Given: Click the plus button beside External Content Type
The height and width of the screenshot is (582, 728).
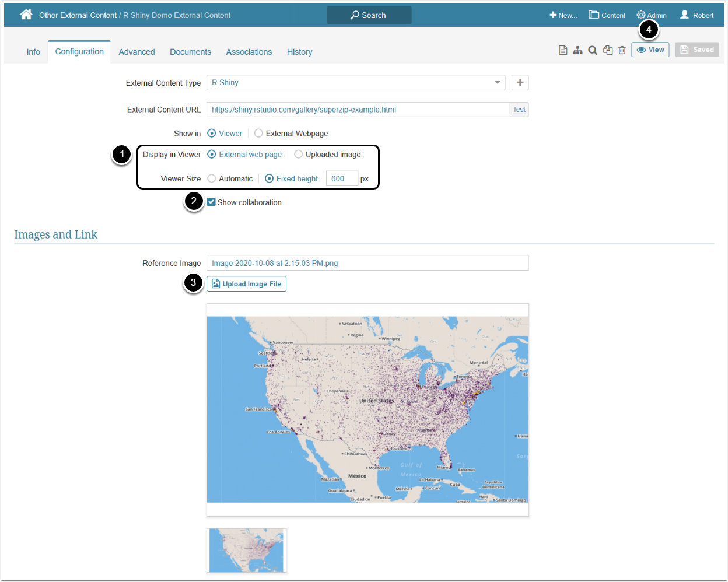Looking at the screenshot, I should 520,83.
